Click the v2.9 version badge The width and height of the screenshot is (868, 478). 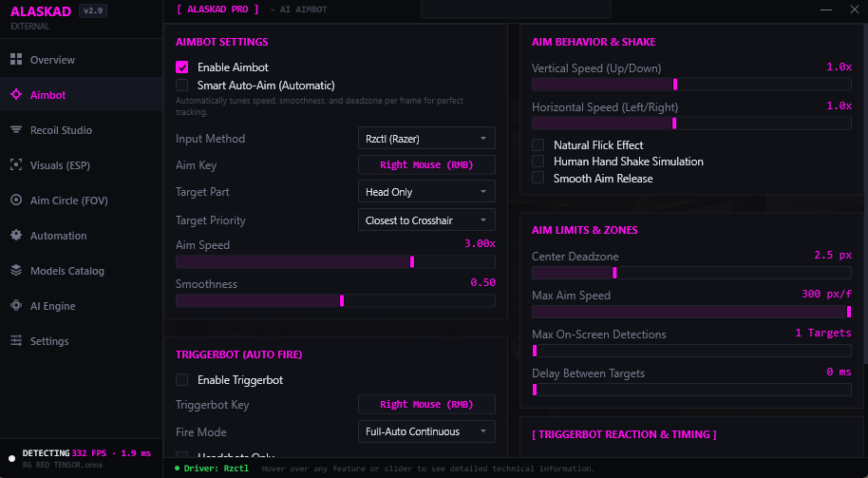click(93, 10)
